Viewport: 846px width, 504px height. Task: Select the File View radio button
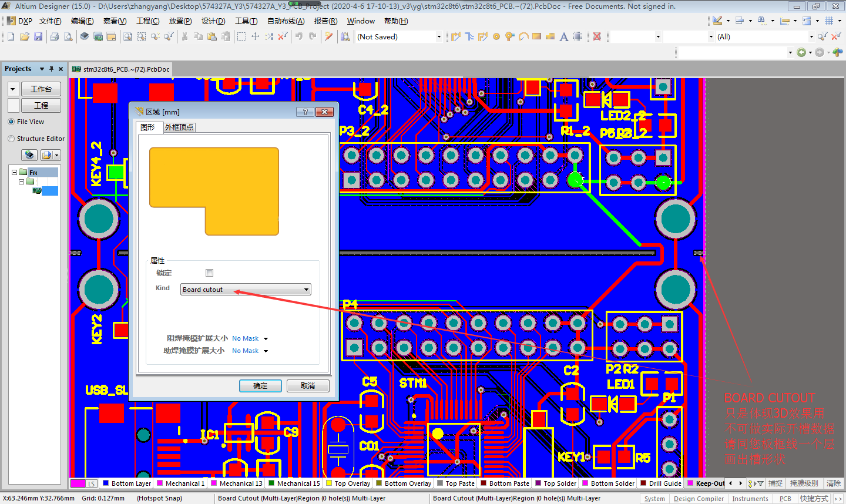(11, 122)
